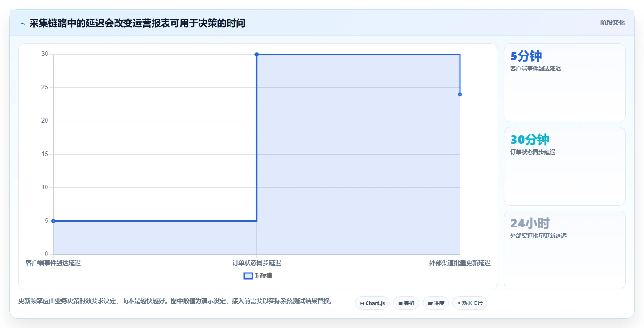Screen dimensions: 644x328
Task: Click the 阶段变化 label in the header
Action: click(612, 23)
